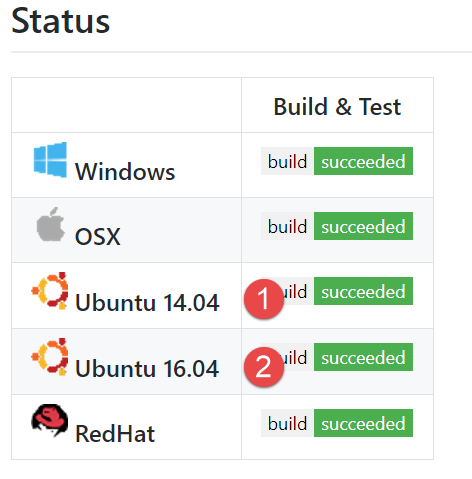Open the Ubuntu 14.04 build succeeded badge

337,291
